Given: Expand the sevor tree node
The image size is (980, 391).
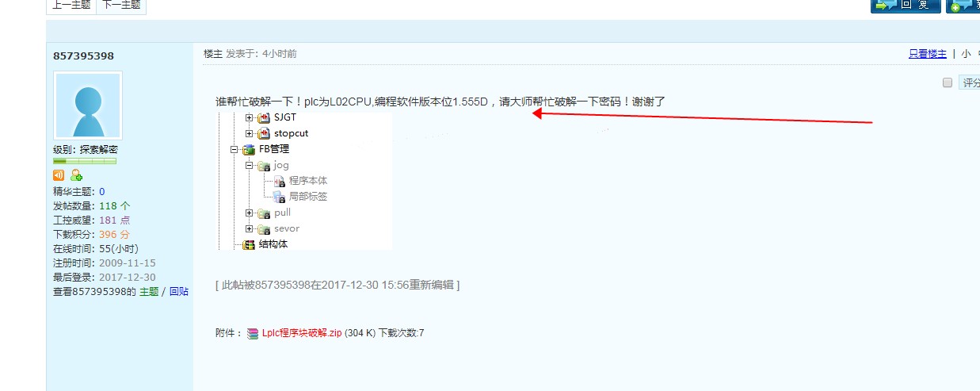Looking at the screenshot, I should click(249, 228).
